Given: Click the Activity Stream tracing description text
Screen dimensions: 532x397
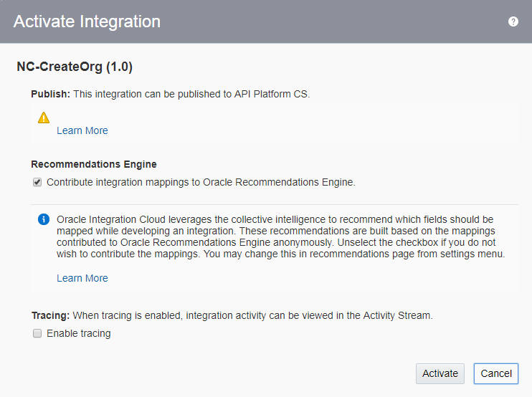Looking at the screenshot, I should pyautogui.click(x=253, y=315).
